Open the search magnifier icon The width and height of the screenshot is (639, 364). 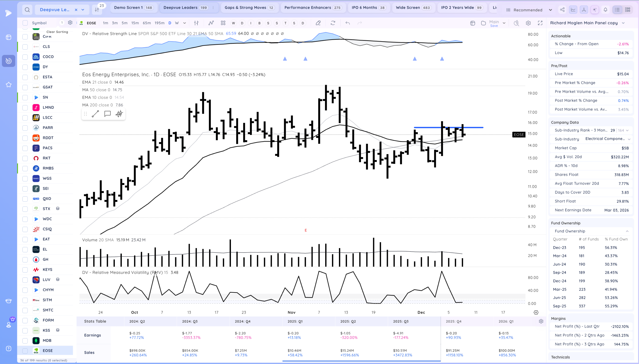pyautogui.click(x=27, y=10)
